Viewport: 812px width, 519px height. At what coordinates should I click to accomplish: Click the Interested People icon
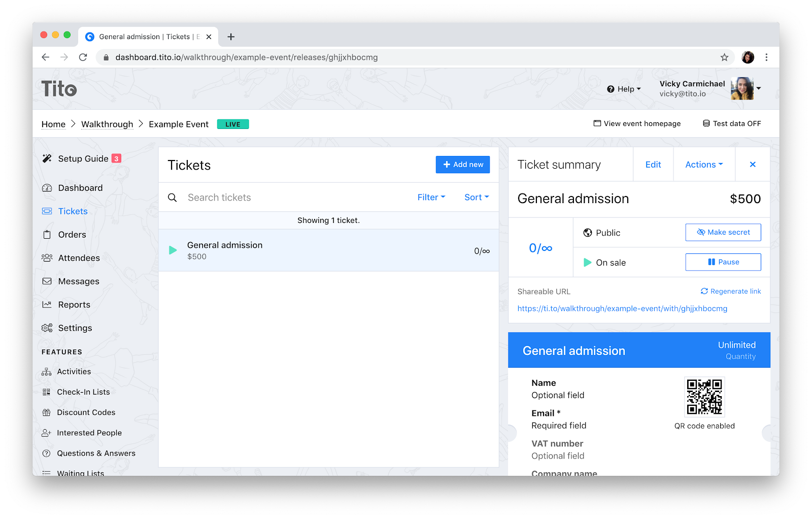pyautogui.click(x=47, y=433)
